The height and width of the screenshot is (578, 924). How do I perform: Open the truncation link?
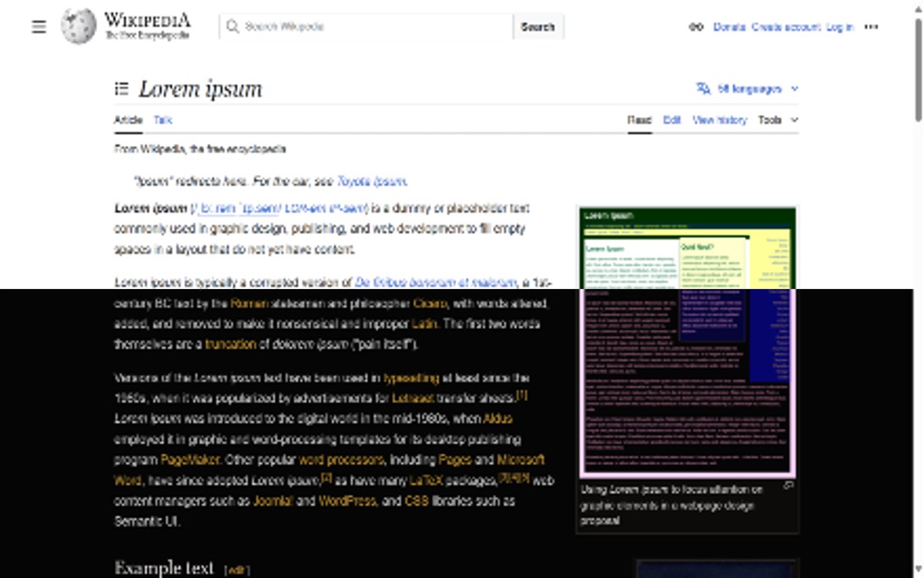[x=230, y=344]
